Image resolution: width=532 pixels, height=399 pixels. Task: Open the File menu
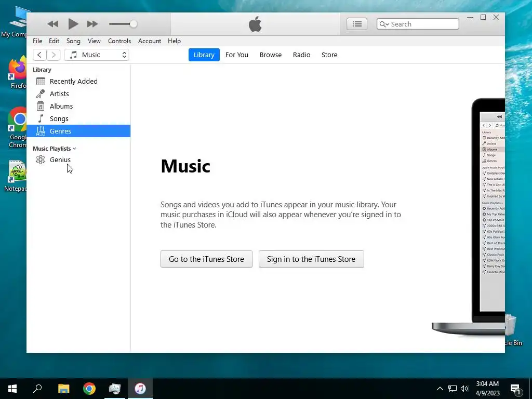(37, 41)
